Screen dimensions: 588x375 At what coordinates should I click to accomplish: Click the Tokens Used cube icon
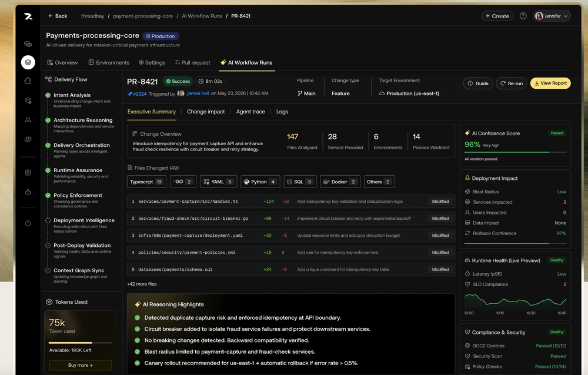click(49, 302)
